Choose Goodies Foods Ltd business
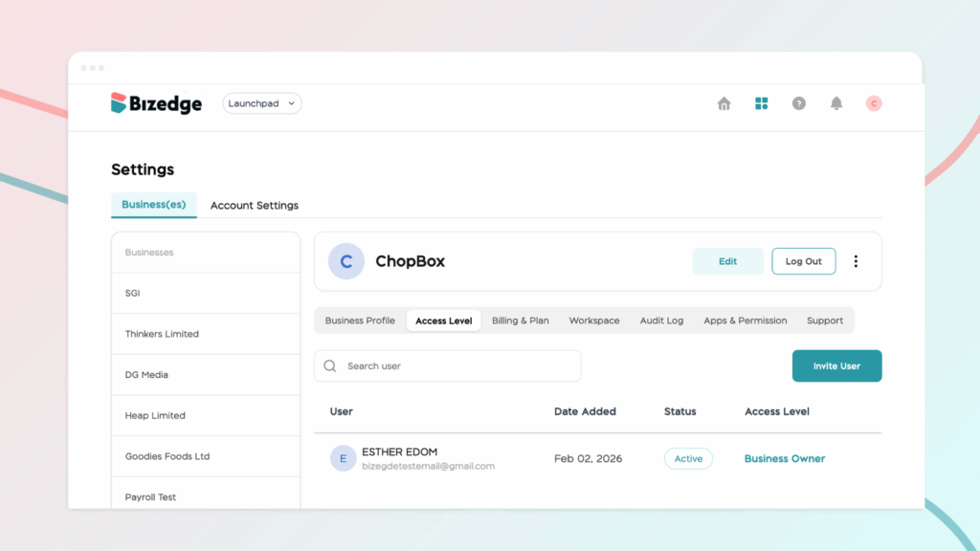This screenshot has width=980, height=551. coord(167,456)
